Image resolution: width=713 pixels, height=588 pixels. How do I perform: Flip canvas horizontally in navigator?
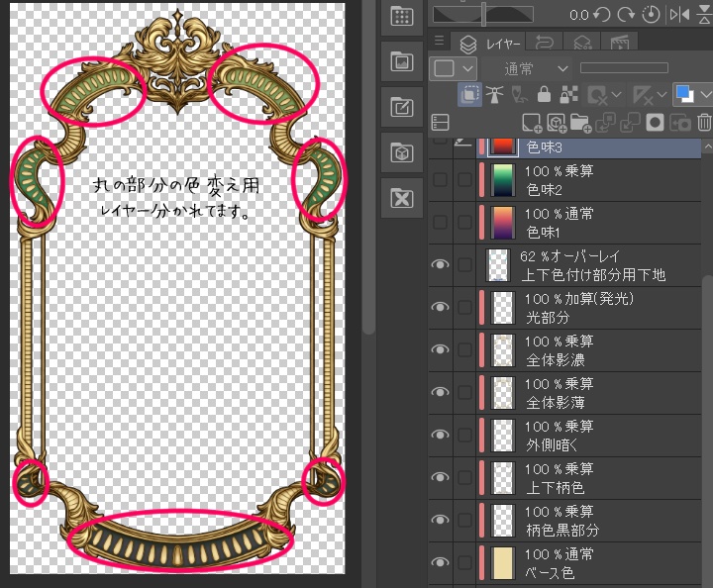coord(679,15)
